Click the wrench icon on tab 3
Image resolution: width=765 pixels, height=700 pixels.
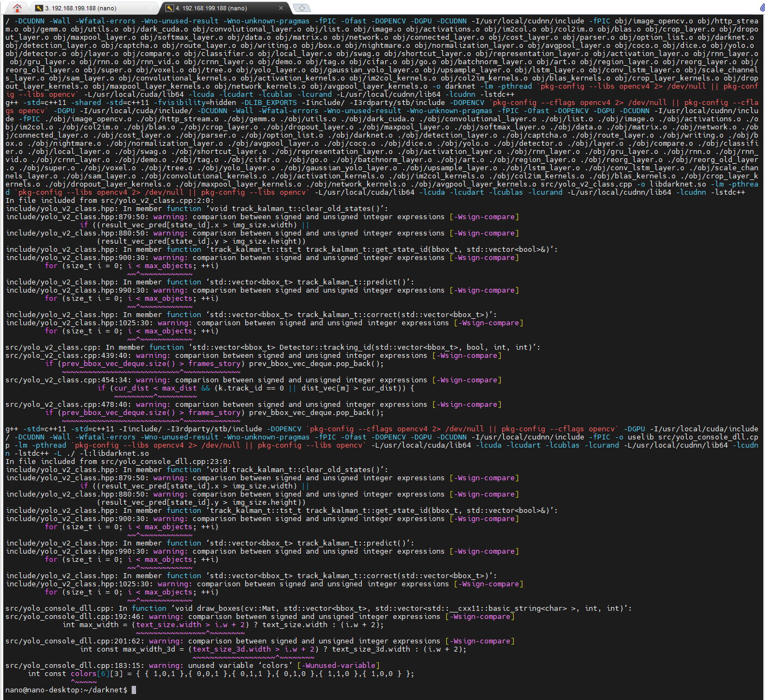(x=39, y=8)
